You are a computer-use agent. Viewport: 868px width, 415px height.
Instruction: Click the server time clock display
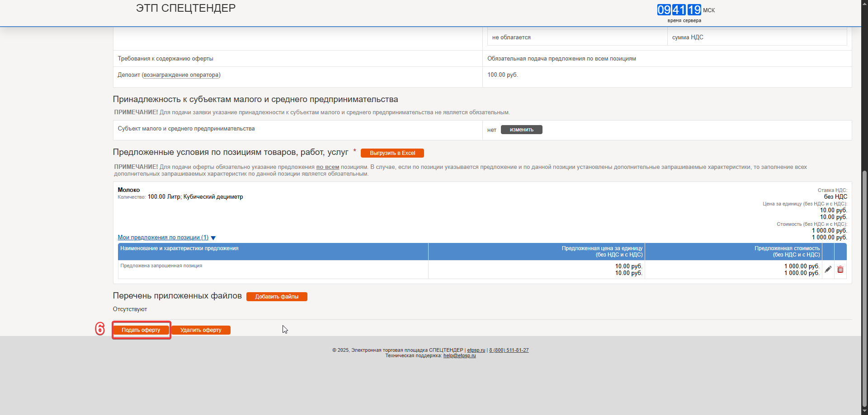(x=679, y=10)
